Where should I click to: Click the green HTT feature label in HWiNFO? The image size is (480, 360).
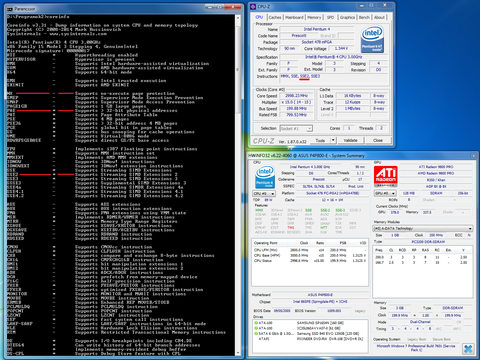click(324, 227)
